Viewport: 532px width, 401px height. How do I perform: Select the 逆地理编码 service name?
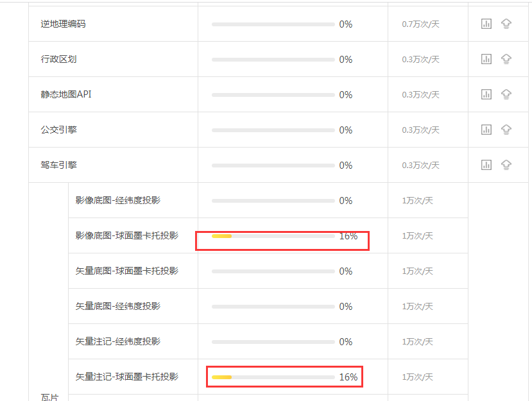(x=63, y=24)
